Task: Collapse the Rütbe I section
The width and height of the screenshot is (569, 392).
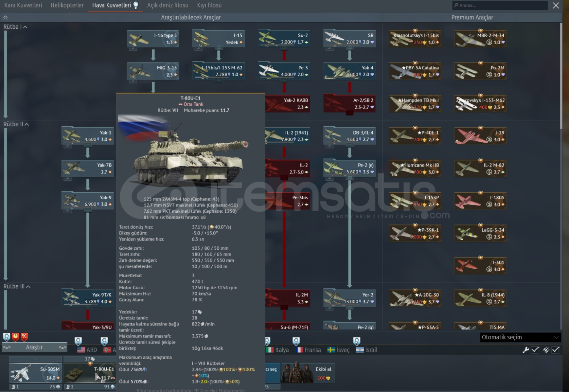Action: tap(15, 27)
